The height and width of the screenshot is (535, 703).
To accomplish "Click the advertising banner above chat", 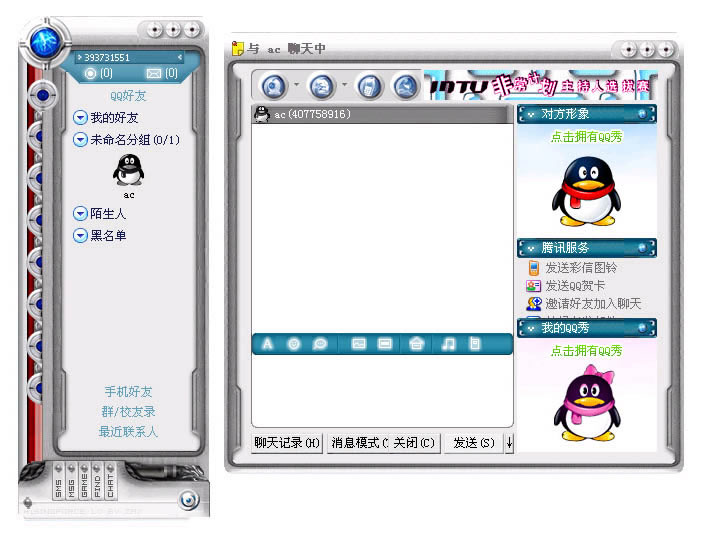I will click(541, 85).
